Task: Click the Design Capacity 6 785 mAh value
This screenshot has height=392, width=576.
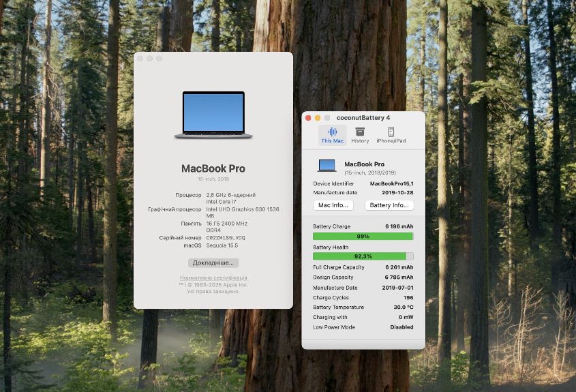Action: point(399,277)
